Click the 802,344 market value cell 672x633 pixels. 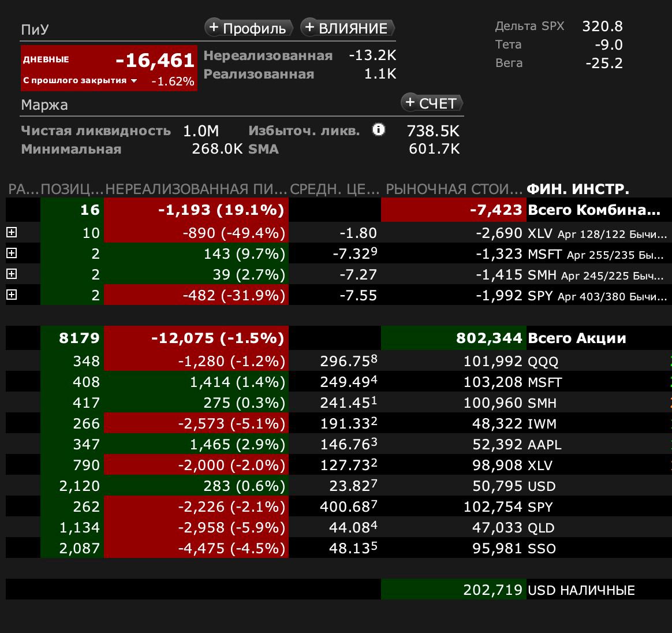(453, 338)
